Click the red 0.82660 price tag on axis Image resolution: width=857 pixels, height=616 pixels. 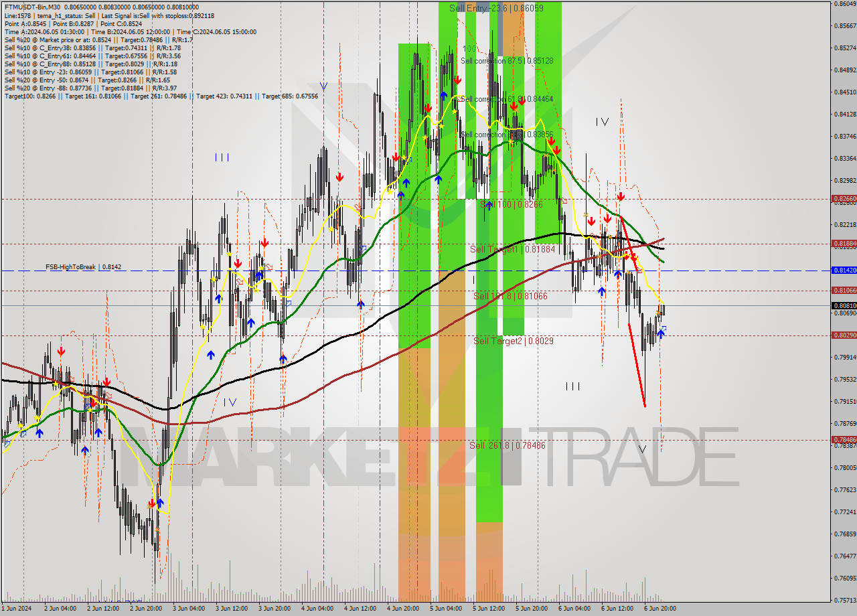point(844,199)
